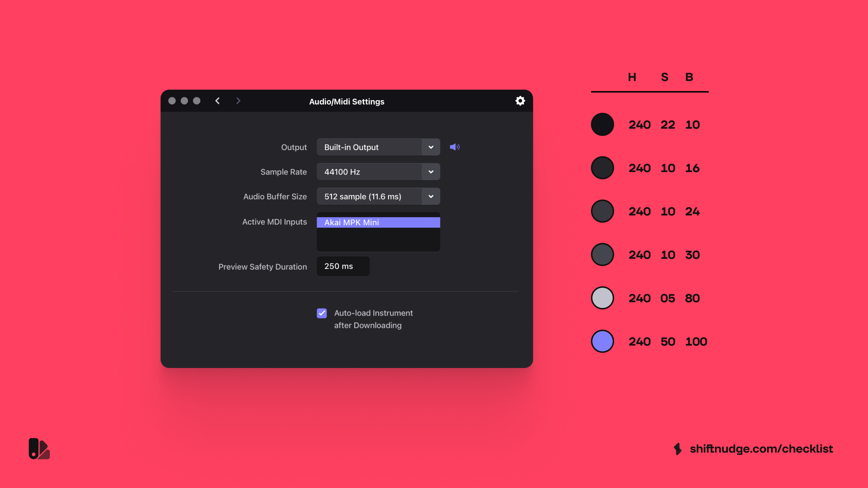Screen dimensions: 868x488
Task: Open the settings gear icon
Action: point(520,101)
